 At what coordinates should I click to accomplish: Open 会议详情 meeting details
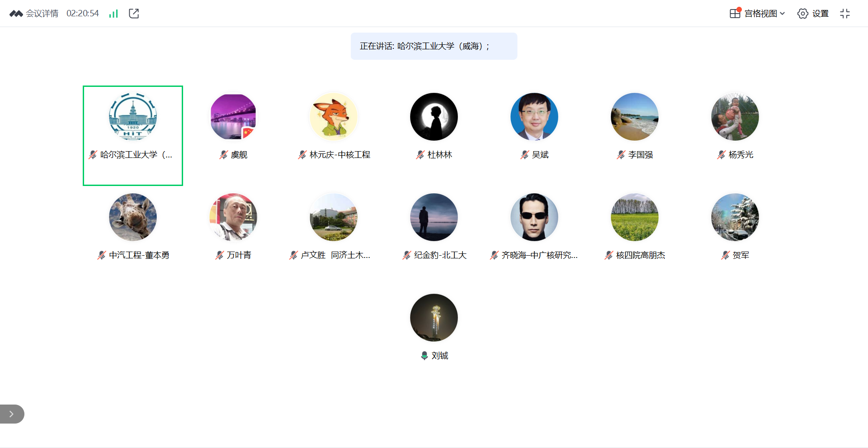click(42, 14)
